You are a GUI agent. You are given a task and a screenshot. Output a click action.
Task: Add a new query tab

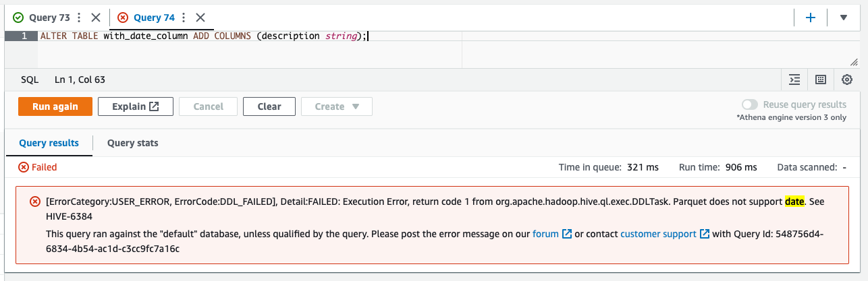coord(811,18)
